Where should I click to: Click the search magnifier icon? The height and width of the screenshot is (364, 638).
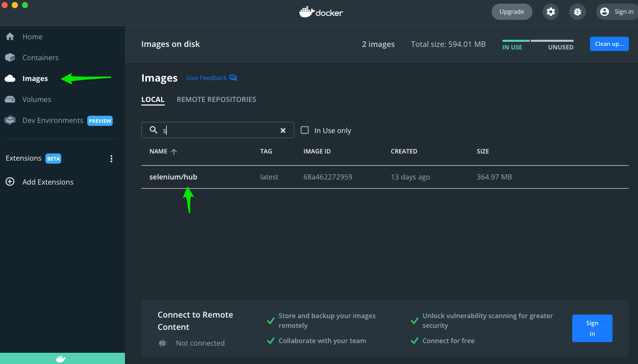point(153,130)
